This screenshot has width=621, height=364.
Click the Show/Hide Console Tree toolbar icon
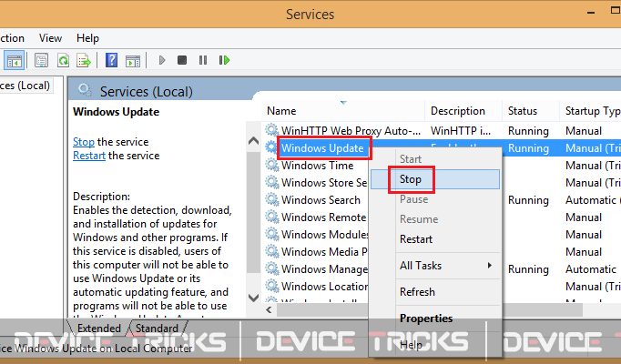15,61
